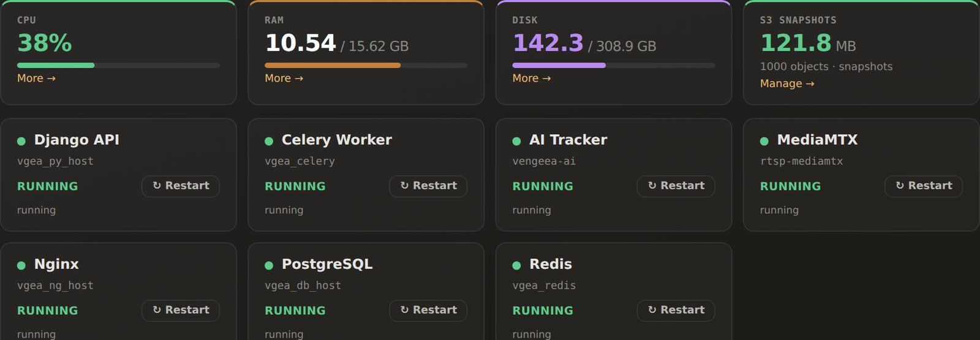Restart the Celery Worker service
Viewport: 980px width, 340px height.
(428, 186)
